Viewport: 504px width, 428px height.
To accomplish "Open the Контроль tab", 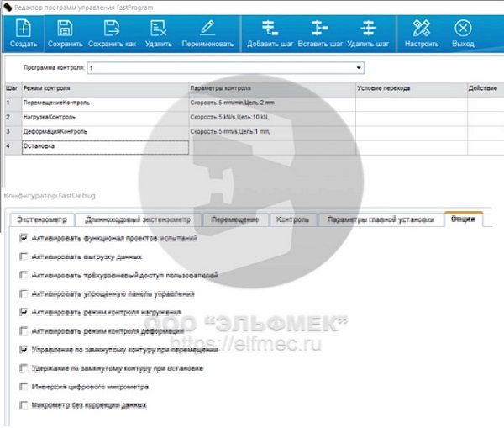I will (293, 219).
